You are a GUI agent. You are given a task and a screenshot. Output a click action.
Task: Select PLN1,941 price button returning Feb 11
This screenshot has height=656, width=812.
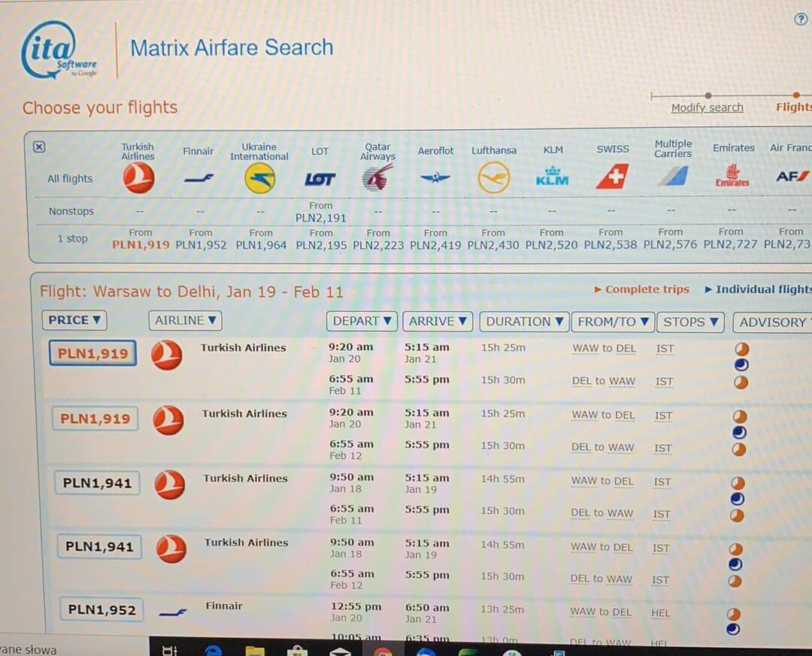point(97,483)
